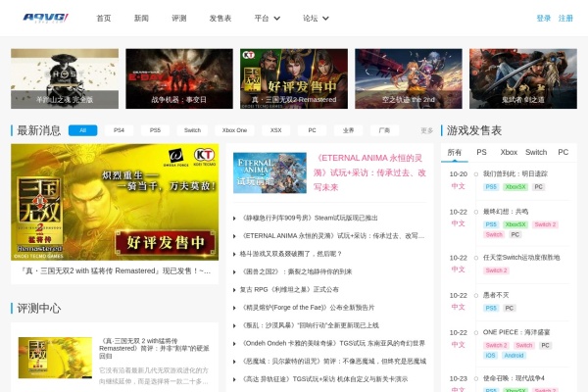Open the 格斗游戏又双叒叕破圈了 news item
This screenshot has width=588, height=392.
click(291, 254)
